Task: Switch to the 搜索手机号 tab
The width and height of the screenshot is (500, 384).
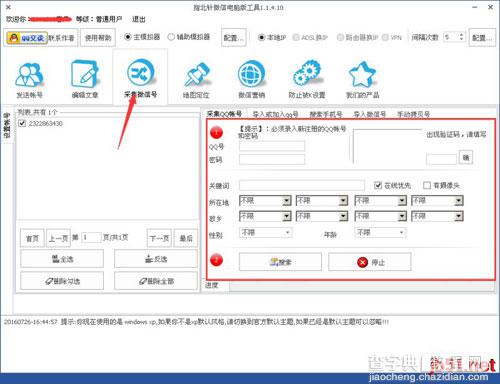Action: tap(326, 114)
